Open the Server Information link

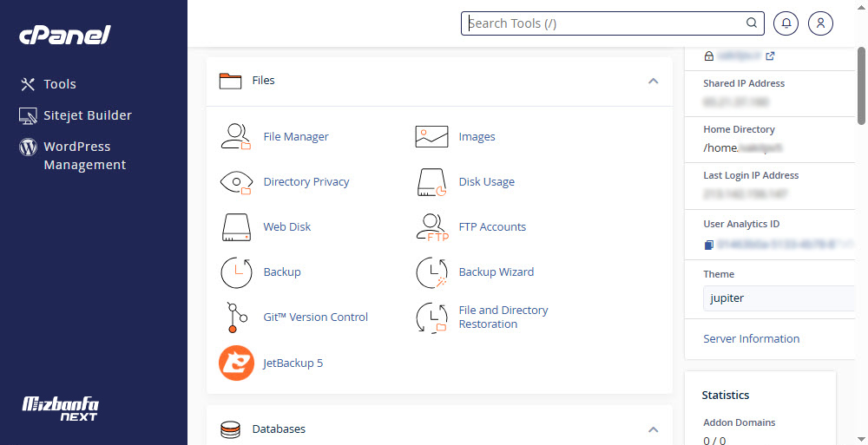click(x=751, y=338)
